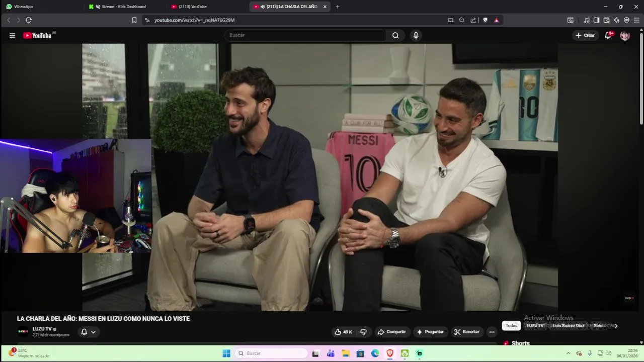
Task: Go forward with the browser forward arrow
Action: [19, 20]
